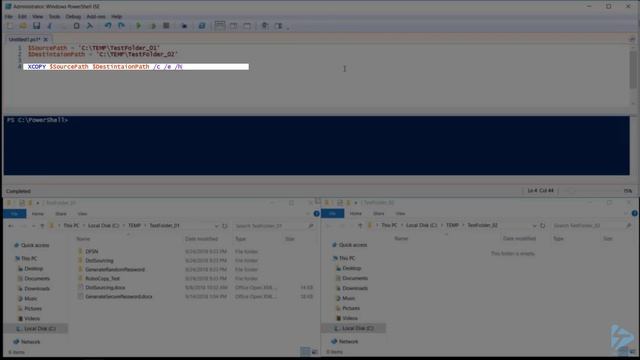Click the Run Selection icon in ISE toolbar
Viewport: 640px width, 360px height.
[153, 26]
